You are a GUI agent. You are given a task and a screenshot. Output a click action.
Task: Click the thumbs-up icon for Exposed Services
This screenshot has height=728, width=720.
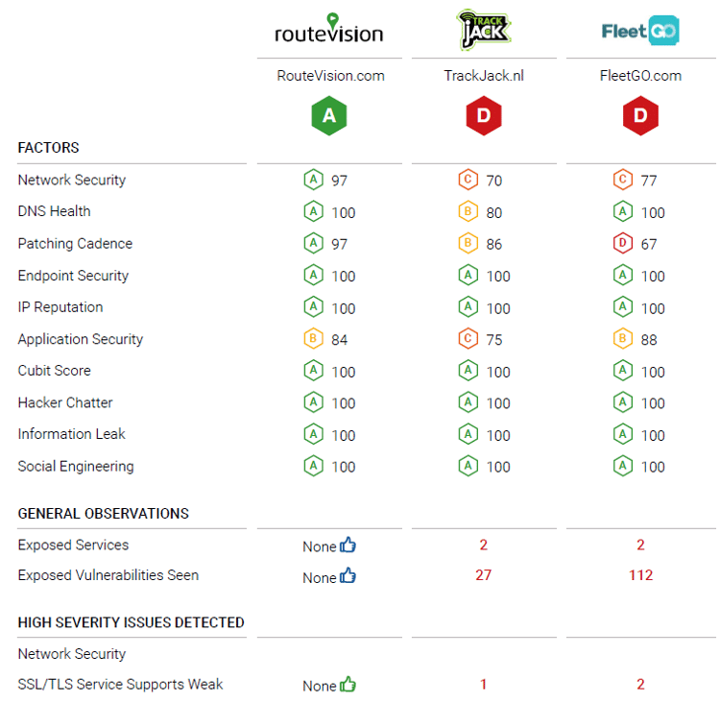point(348,546)
